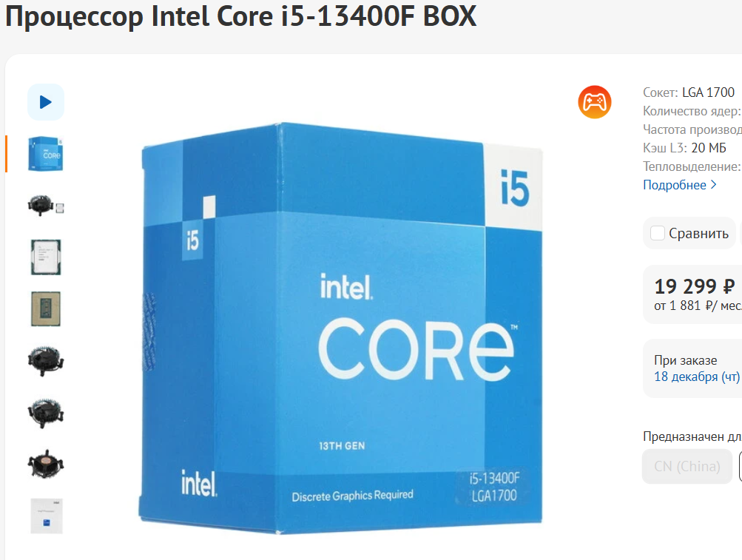Image resolution: width=742 pixels, height=560 pixels.
Task: Click the Сравнить label text
Action: [x=698, y=233]
